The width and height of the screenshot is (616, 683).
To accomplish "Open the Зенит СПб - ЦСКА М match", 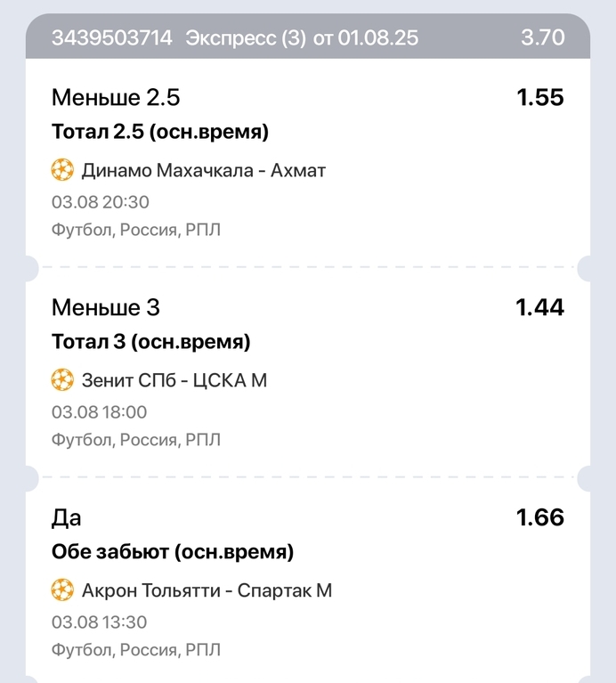I will pos(174,380).
